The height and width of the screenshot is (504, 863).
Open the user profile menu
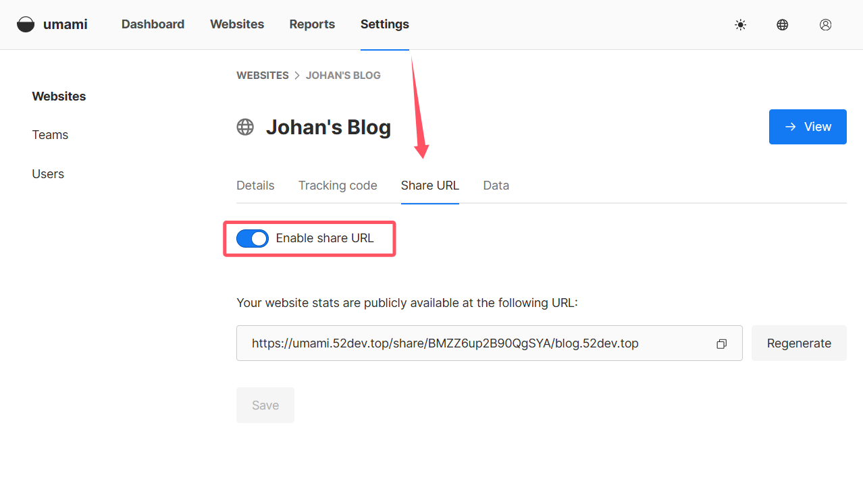tap(825, 25)
